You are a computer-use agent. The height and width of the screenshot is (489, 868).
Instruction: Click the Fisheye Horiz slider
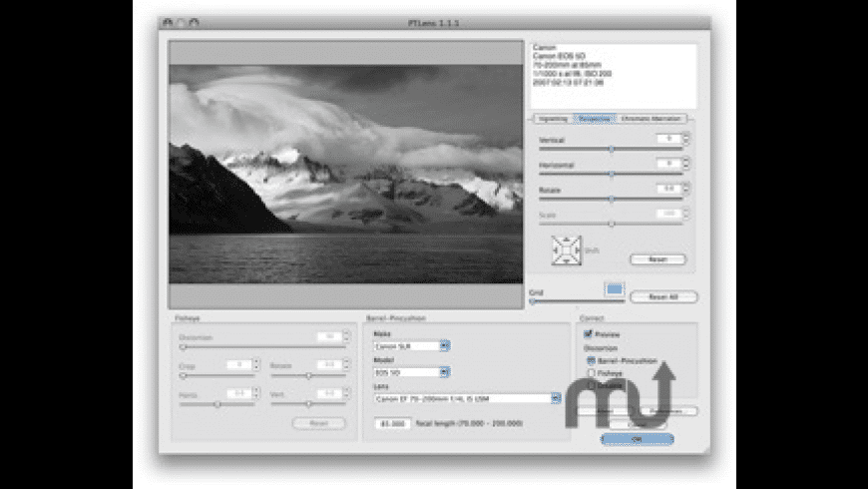pos(217,404)
